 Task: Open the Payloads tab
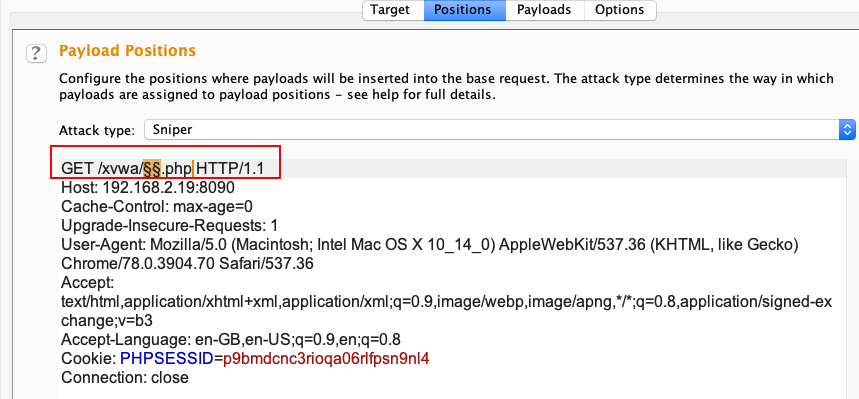(545, 10)
